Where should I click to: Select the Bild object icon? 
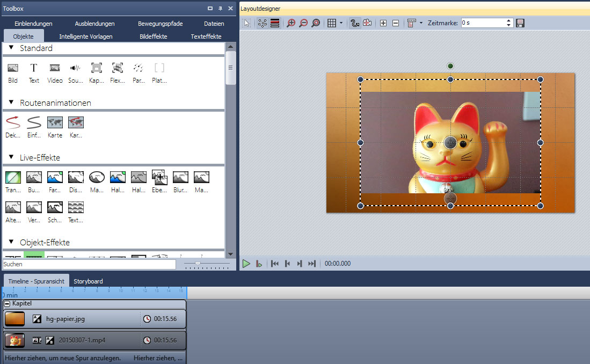coord(13,68)
